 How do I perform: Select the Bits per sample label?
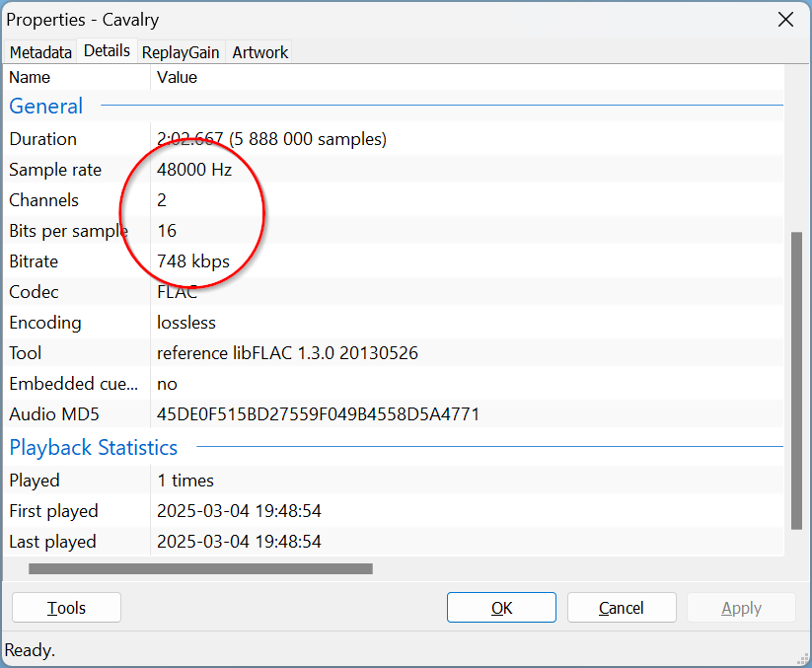tap(68, 231)
